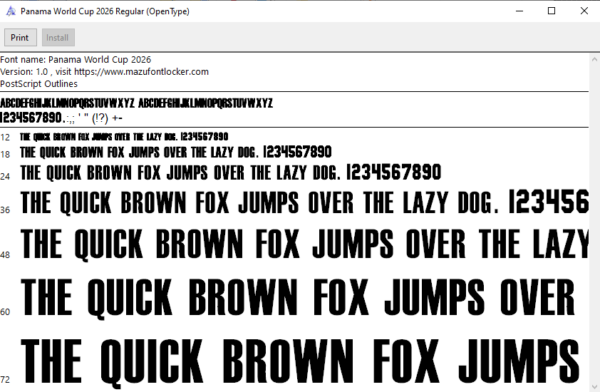Click the font viewer app icon in title bar
600x392 pixels.
click(x=11, y=11)
